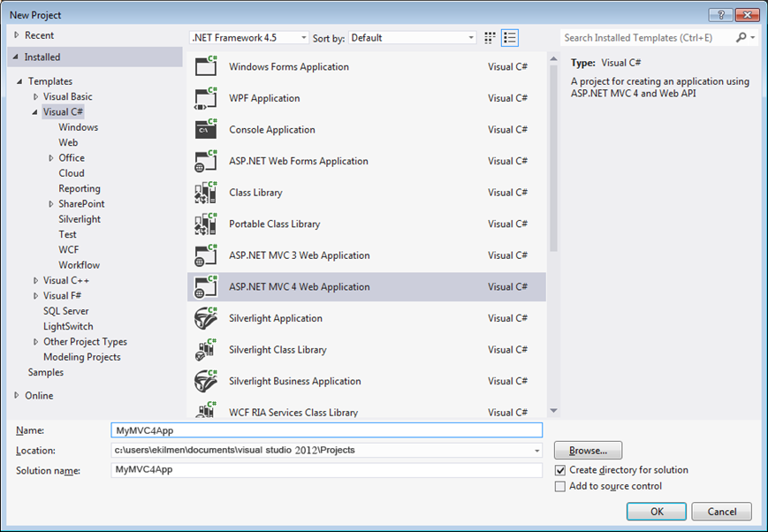The width and height of the screenshot is (768, 532).
Task: Click the Class Library template icon
Action: pos(206,192)
